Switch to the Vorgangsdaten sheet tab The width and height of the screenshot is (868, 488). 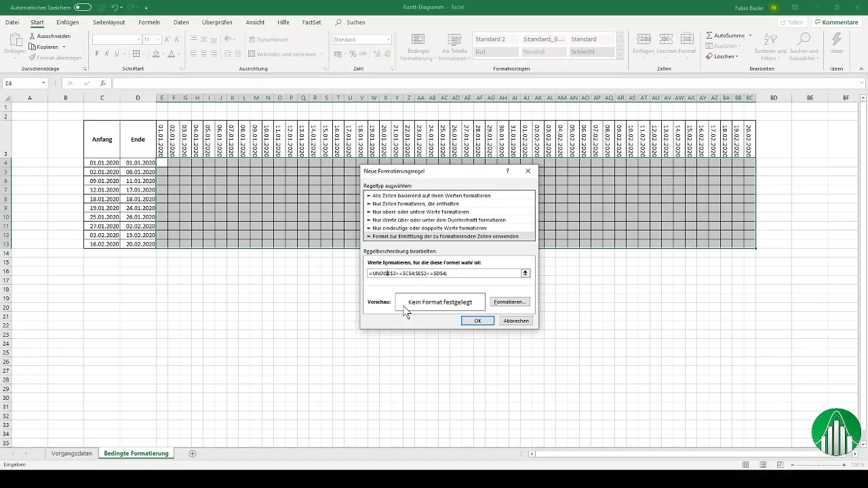click(72, 453)
